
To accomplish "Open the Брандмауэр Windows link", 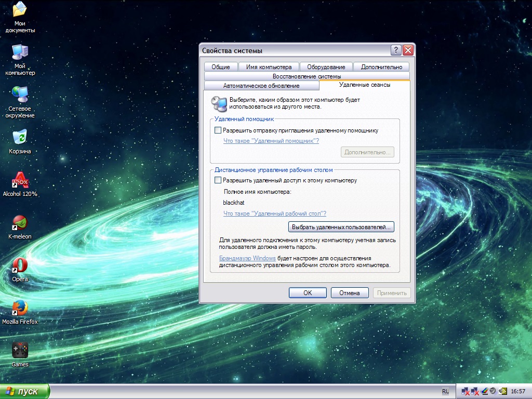I will pos(247,258).
